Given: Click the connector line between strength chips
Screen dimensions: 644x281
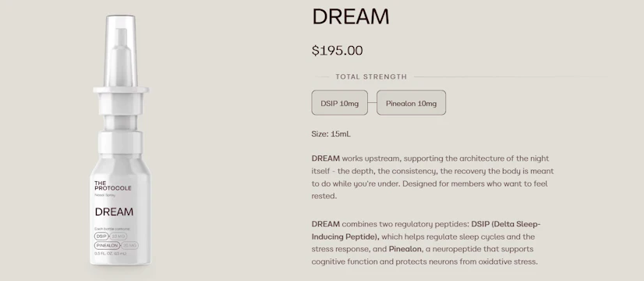Looking at the screenshot, I should pyautogui.click(x=372, y=103).
